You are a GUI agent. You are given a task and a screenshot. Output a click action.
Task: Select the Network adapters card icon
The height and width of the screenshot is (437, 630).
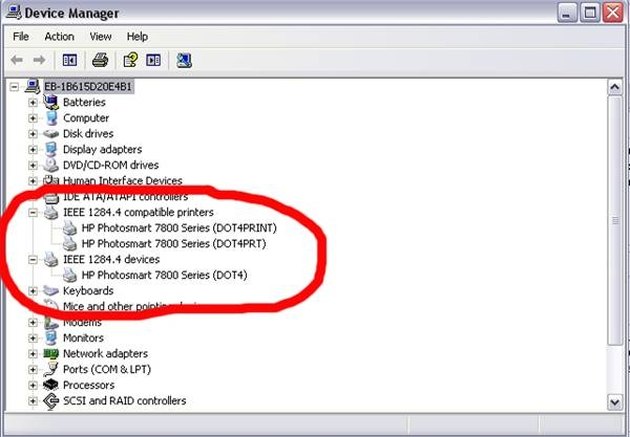[x=51, y=353]
